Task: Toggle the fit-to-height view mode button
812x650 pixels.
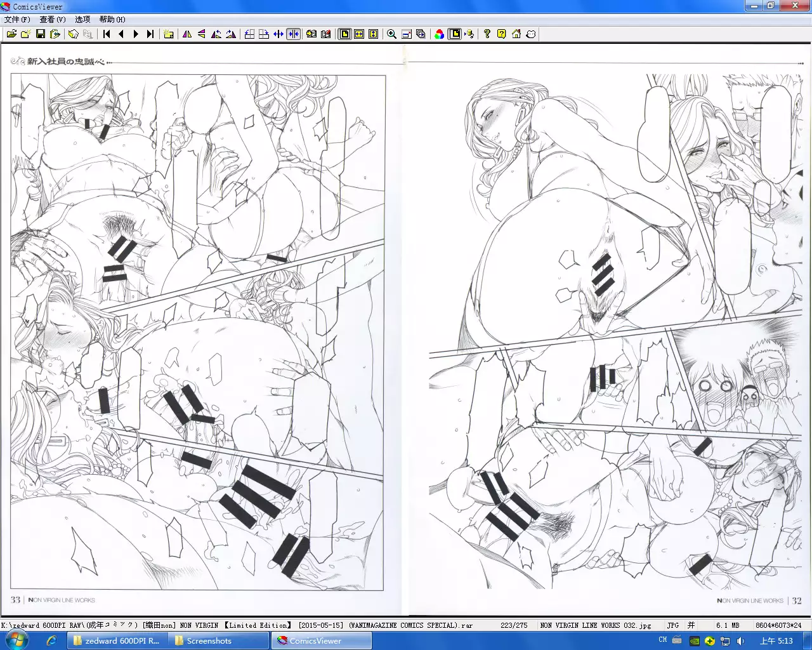Action: [374, 34]
